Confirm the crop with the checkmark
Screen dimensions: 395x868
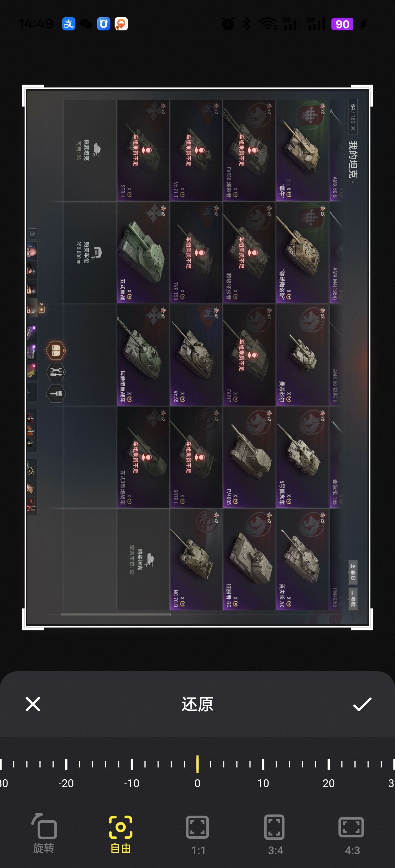pos(362,704)
